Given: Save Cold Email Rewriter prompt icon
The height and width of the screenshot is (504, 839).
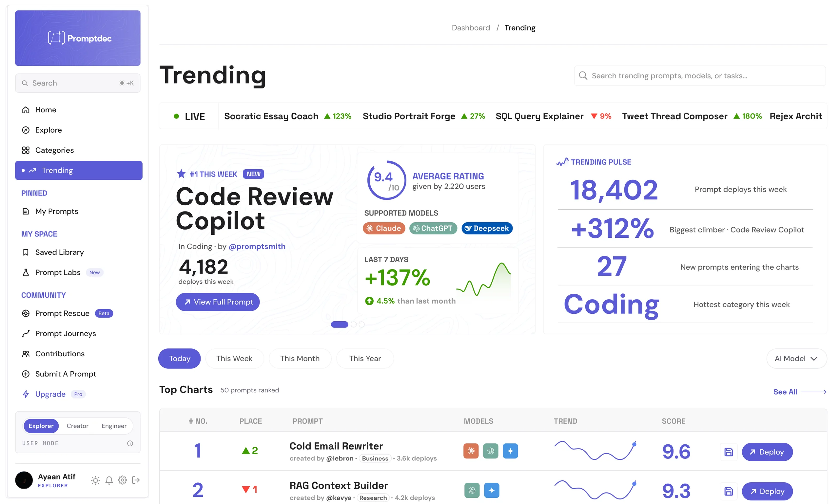Looking at the screenshot, I should point(729,452).
